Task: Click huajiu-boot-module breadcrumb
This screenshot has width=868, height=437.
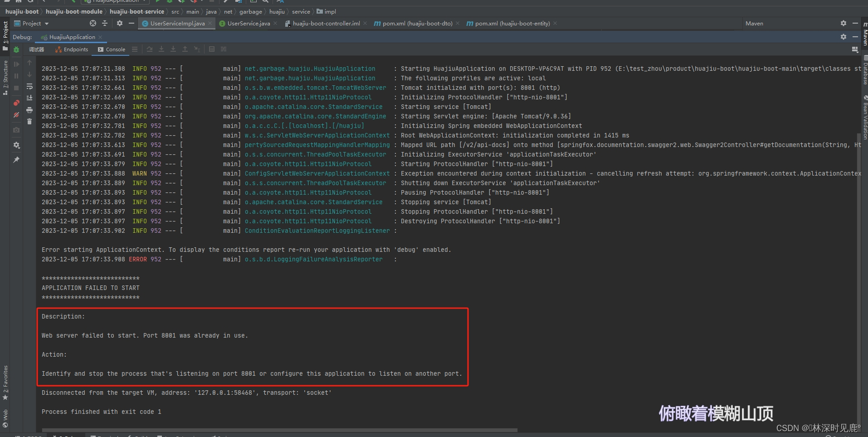Action: pyautogui.click(x=74, y=12)
